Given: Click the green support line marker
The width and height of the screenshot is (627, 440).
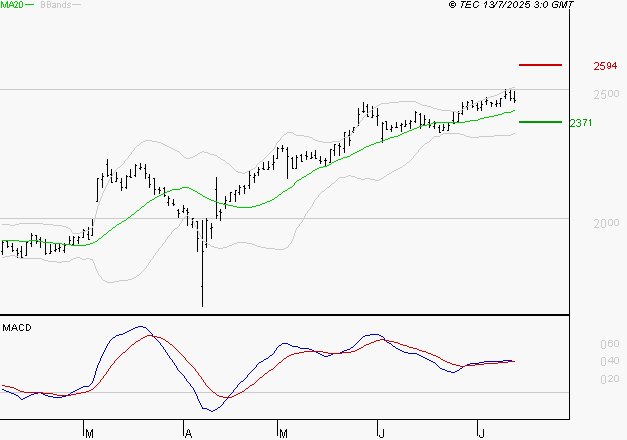Looking at the screenshot, I should [x=540, y=122].
